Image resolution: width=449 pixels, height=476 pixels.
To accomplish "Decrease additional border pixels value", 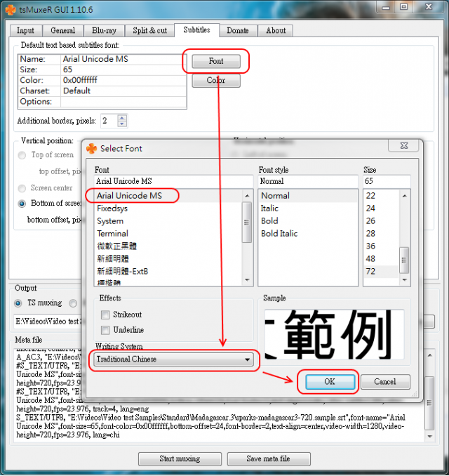I will pos(122,124).
